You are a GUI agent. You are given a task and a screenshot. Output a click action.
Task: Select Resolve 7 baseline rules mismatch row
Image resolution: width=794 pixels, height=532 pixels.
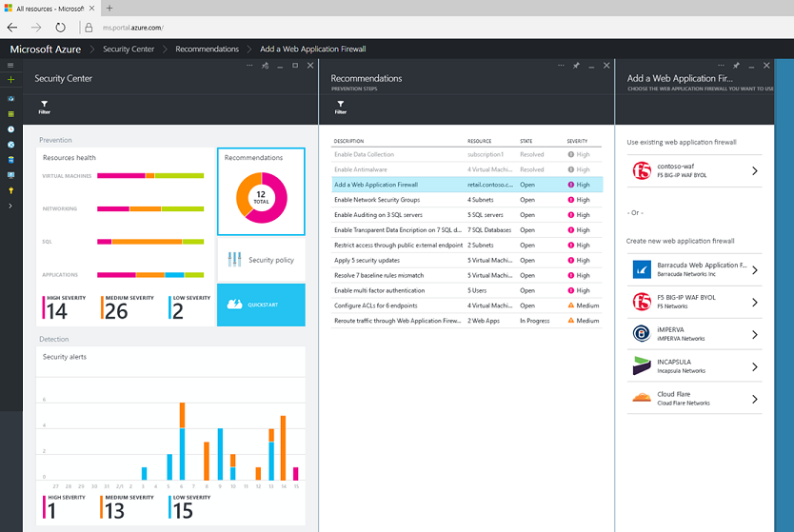tap(466, 275)
